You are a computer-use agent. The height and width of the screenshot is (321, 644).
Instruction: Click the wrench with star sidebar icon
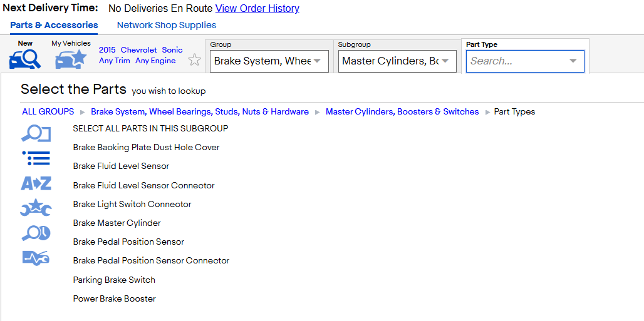pos(36,208)
